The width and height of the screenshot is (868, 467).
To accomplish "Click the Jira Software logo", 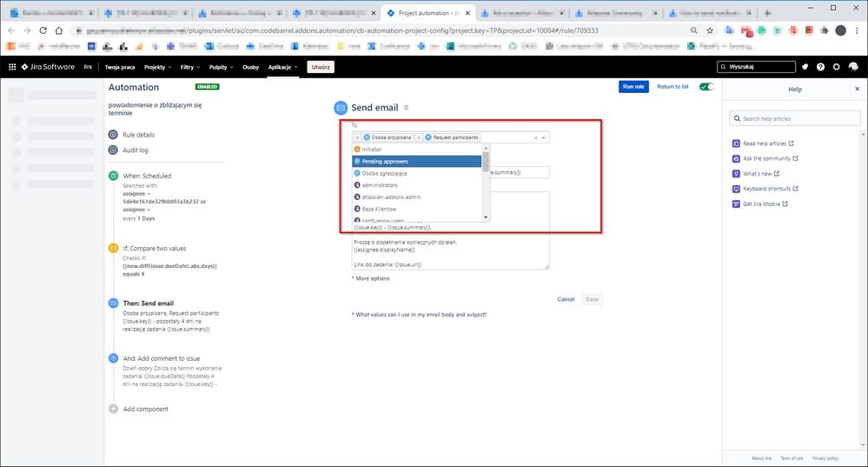I will coord(48,67).
